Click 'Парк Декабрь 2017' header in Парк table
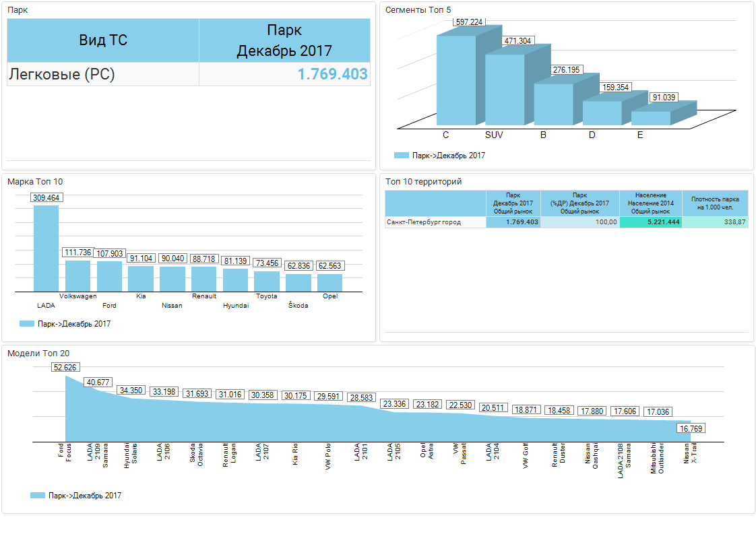This screenshot has height=534, width=756. (x=284, y=40)
